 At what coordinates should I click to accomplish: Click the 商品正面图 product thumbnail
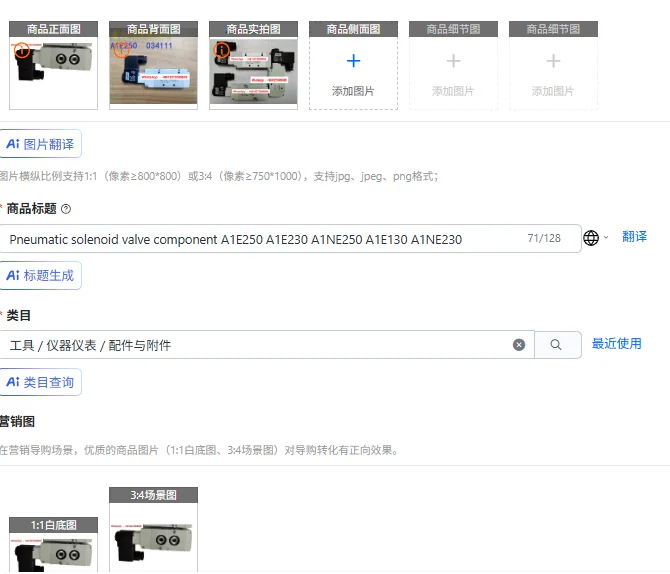(53, 65)
